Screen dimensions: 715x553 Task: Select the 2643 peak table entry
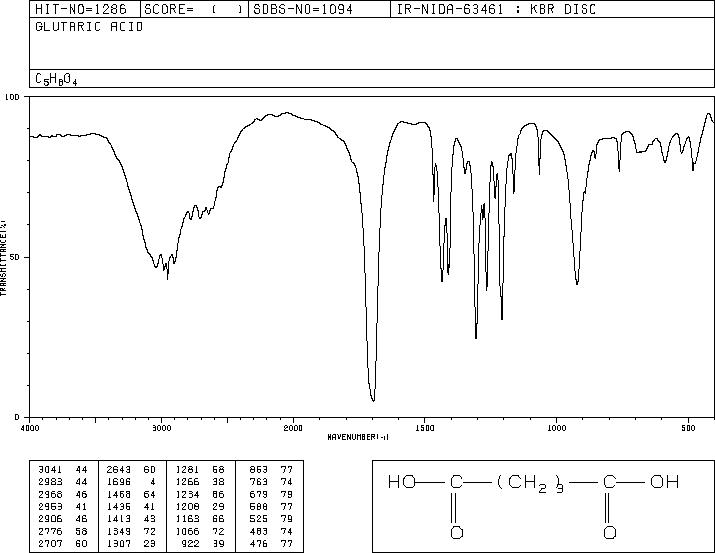click(x=119, y=470)
